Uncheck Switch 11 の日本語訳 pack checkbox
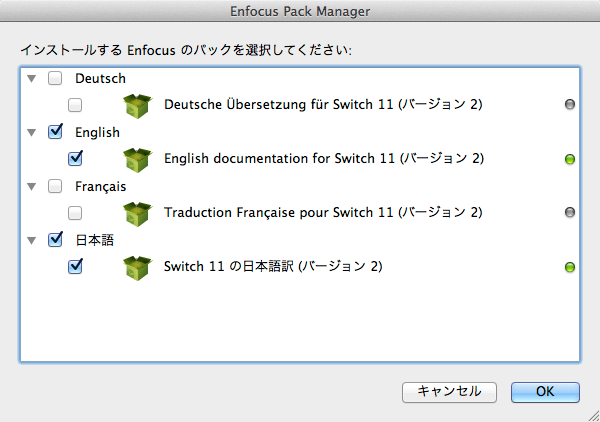The width and height of the screenshot is (600, 422). pyautogui.click(x=75, y=266)
